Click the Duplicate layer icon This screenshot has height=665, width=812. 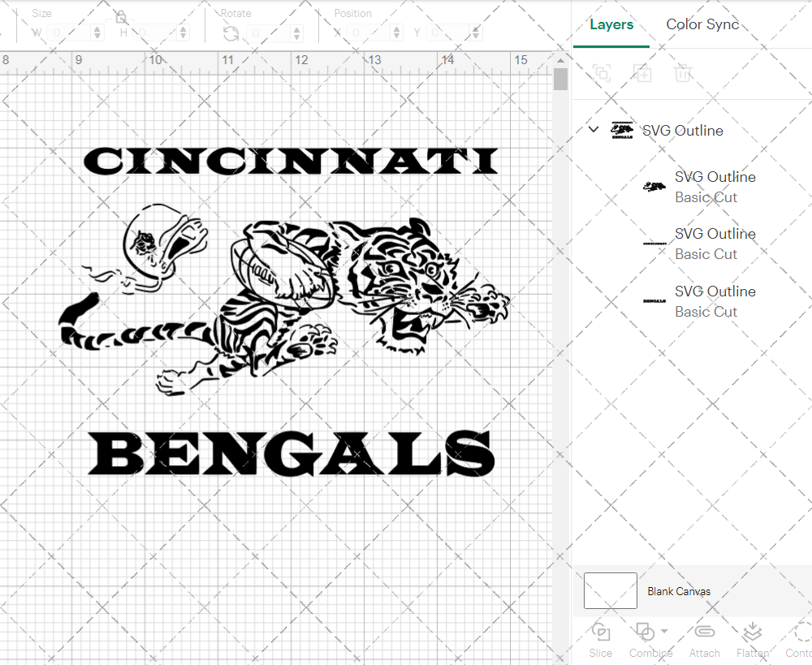click(642, 74)
